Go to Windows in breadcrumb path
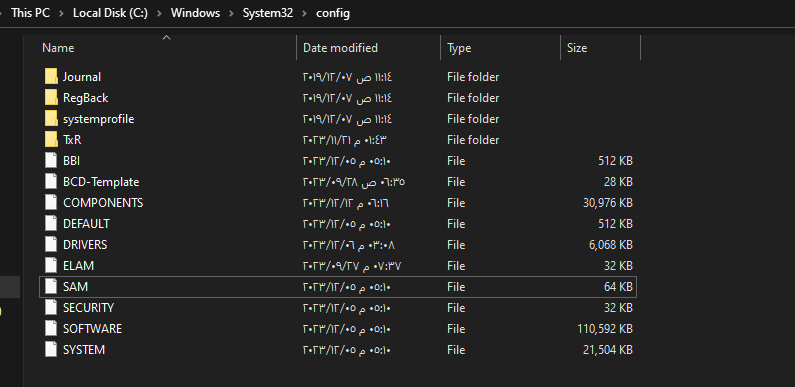 (x=195, y=13)
